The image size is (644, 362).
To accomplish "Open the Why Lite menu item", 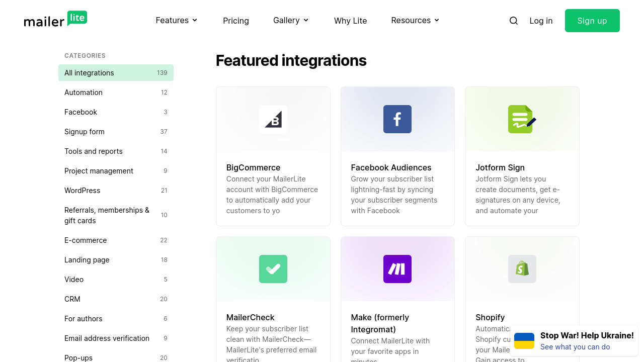I will coord(350,21).
